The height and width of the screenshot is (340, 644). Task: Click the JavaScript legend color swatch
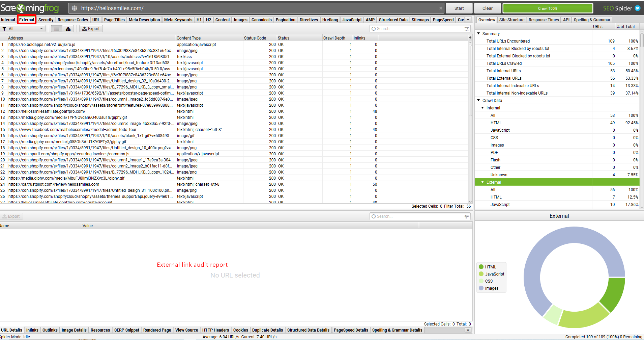(481, 274)
